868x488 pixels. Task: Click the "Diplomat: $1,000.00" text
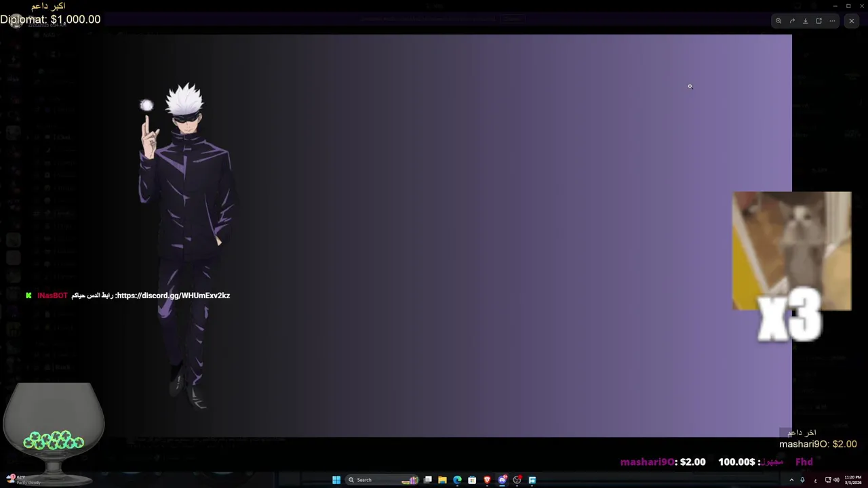pos(50,20)
